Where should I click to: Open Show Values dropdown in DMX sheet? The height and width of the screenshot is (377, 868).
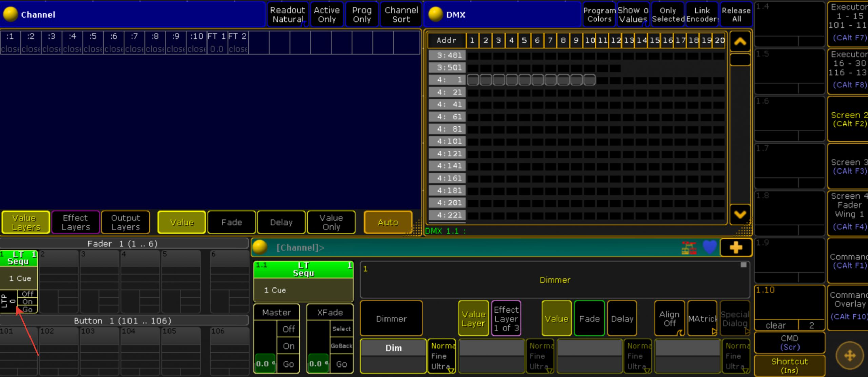pyautogui.click(x=633, y=15)
